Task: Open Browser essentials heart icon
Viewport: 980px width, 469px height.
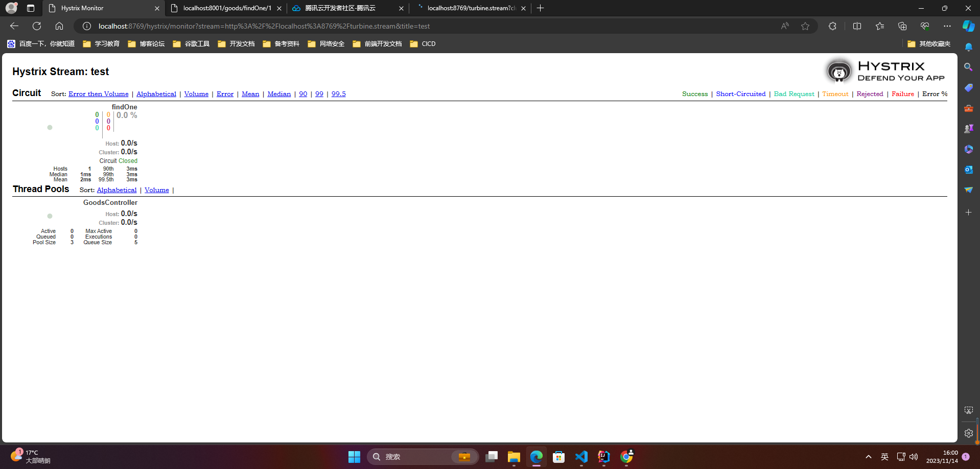Action: pos(924,26)
